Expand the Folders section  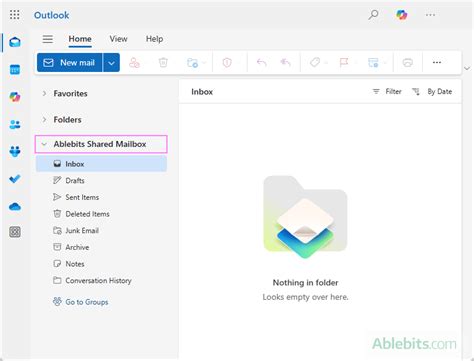pyautogui.click(x=44, y=119)
